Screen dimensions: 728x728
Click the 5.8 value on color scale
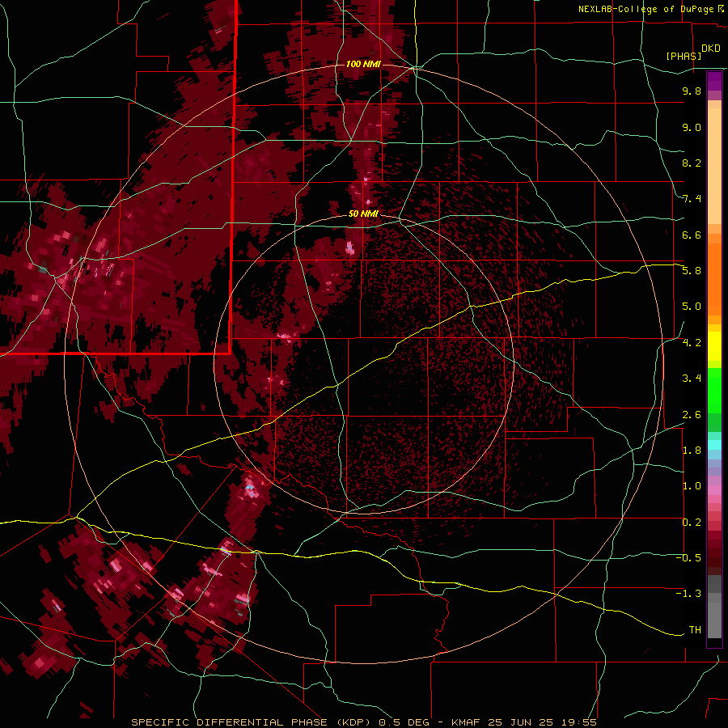pyautogui.click(x=692, y=271)
